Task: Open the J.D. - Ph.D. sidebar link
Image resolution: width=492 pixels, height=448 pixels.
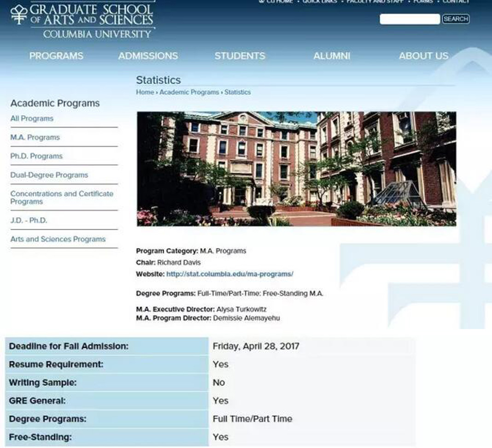Action: coord(29,221)
